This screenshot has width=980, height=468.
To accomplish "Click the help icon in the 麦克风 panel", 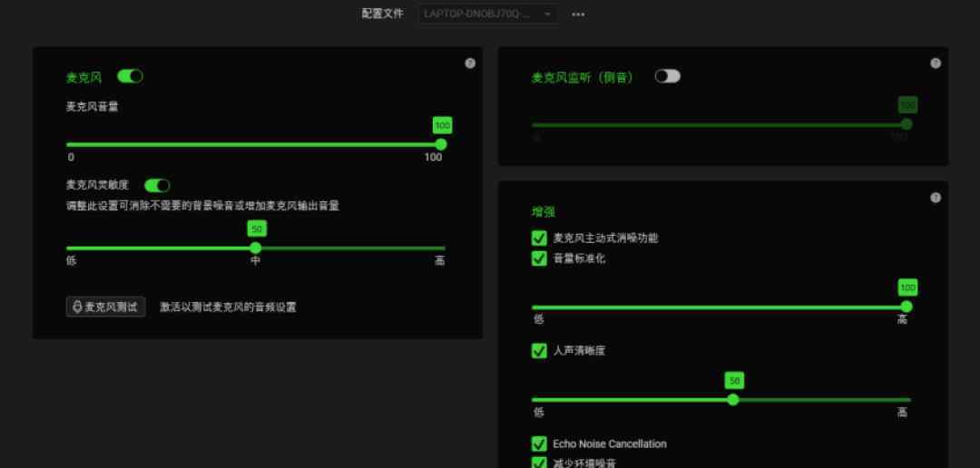I will click(470, 63).
